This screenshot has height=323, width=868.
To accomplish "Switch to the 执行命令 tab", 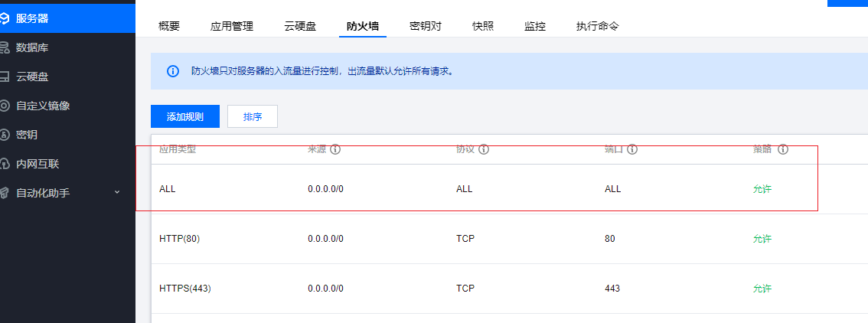I will [597, 26].
